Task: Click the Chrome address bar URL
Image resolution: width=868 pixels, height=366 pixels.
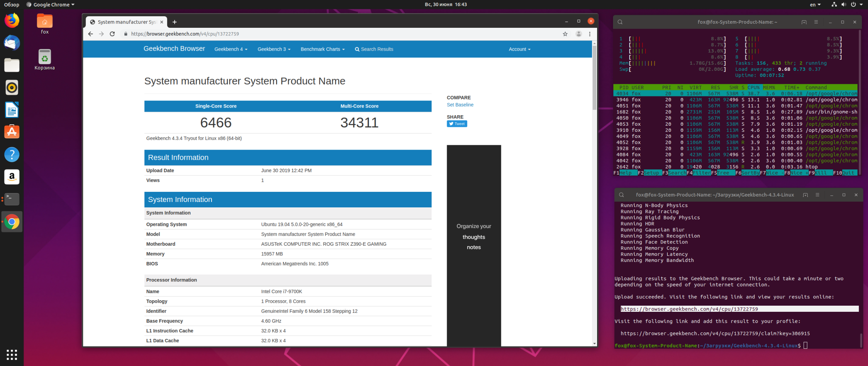Action: pyautogui.click(x=185, y=34)
